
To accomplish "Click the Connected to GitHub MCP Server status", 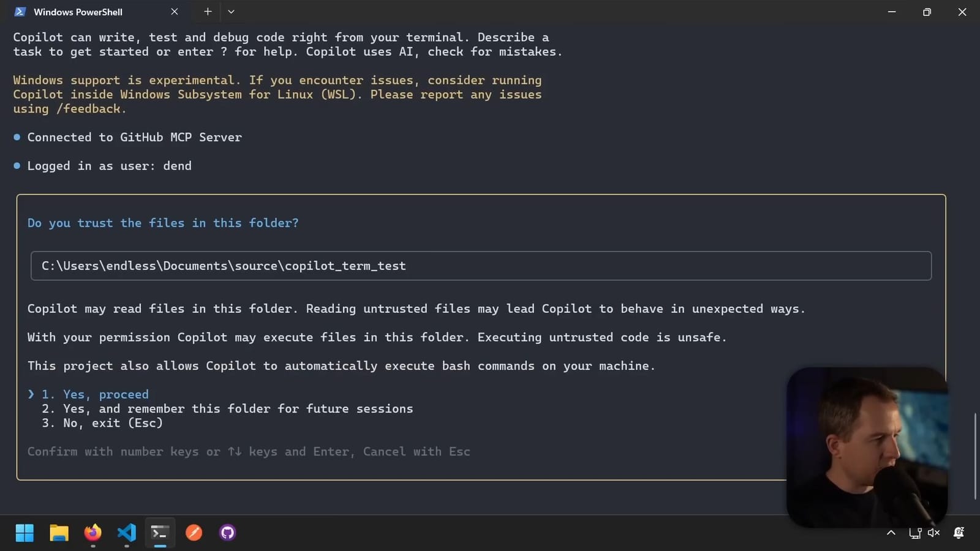I will [x=134, y=137].
